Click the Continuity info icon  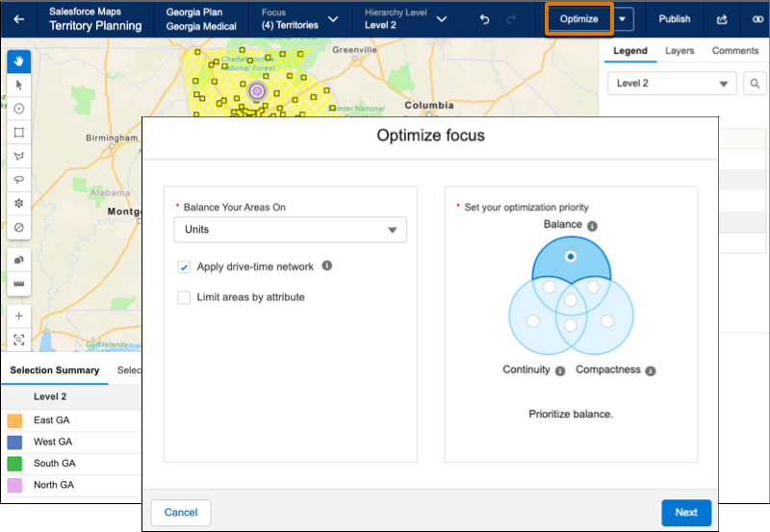click(x=560, y=371)
